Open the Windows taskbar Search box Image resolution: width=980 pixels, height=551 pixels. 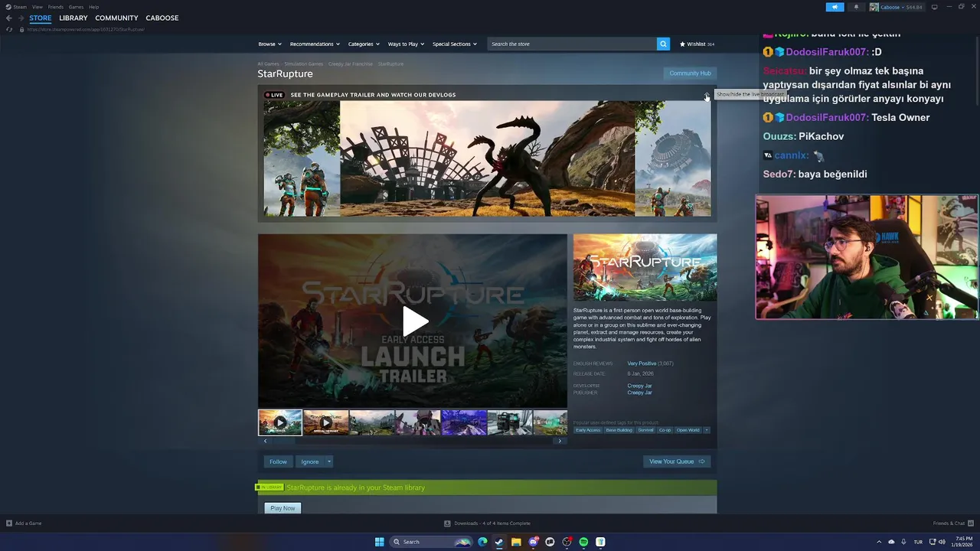(x=433, y=542)
